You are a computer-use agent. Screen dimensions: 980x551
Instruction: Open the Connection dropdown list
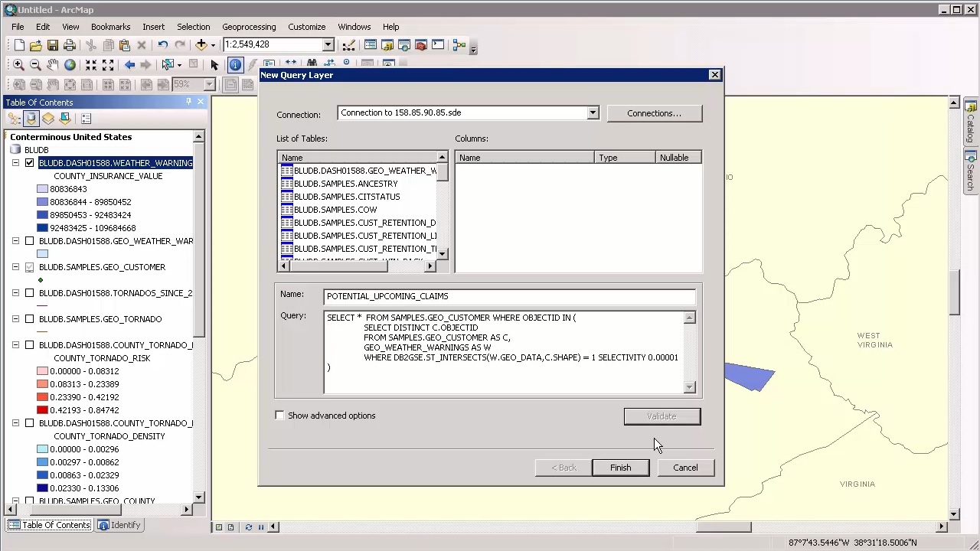coord(593,113)
